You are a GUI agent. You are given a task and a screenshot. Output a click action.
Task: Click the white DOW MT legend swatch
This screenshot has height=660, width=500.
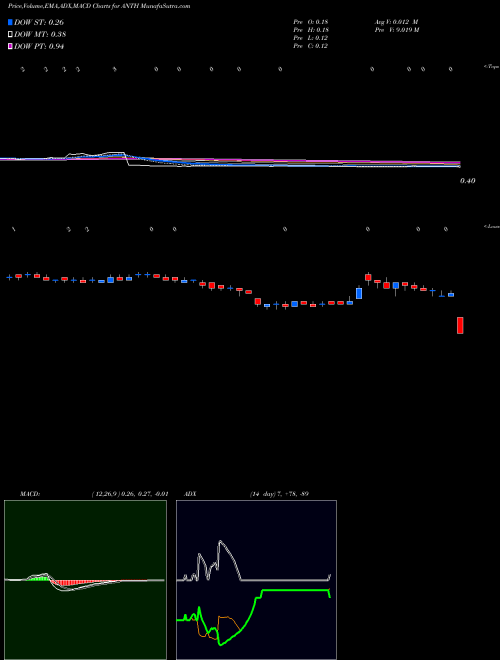[10, 35]
